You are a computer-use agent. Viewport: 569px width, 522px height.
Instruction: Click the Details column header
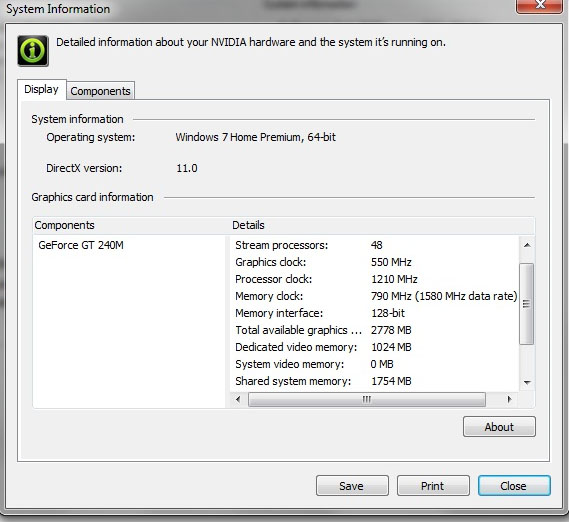pyautogui.click(x=382, y=225)
